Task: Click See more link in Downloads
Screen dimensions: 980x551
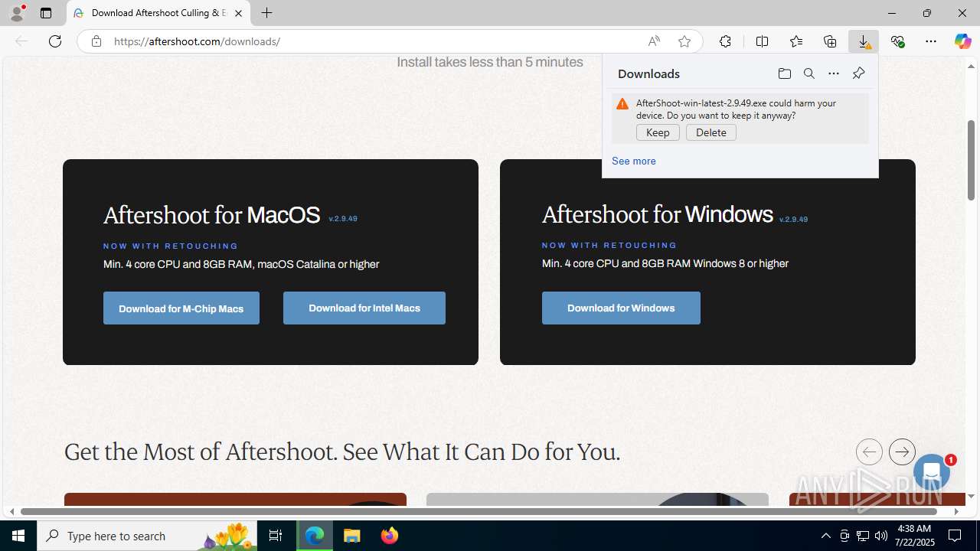Action: [x=633, y=161]
